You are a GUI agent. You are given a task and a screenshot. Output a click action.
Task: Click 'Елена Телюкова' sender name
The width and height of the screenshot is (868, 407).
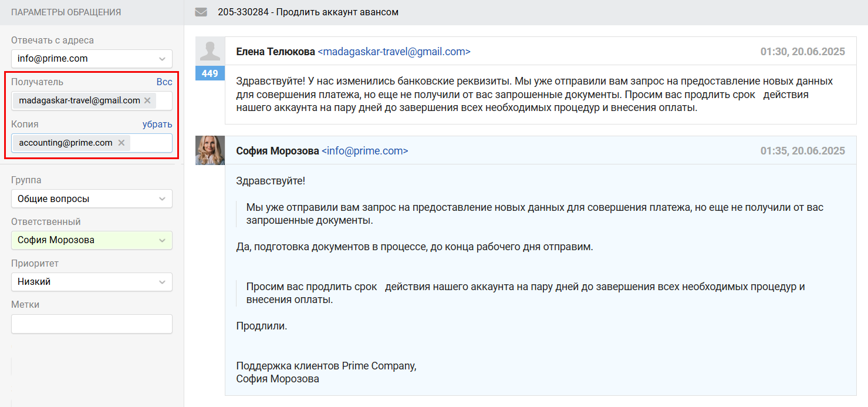click(x=275, y=52)
